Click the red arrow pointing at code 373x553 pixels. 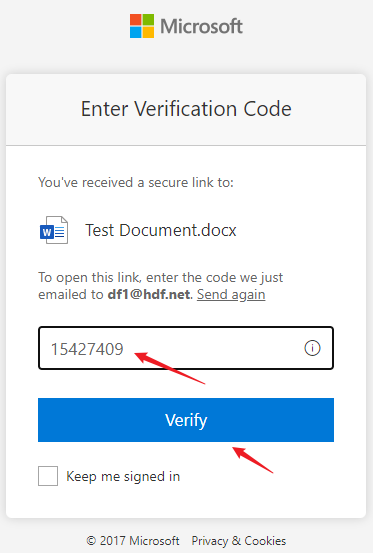170,368
